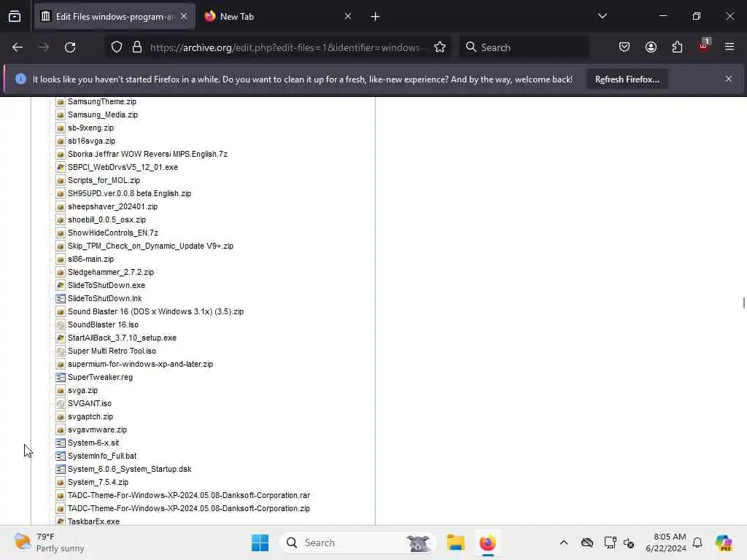
Task: Select svgavmware.zip file
Action: click(97, 429)
